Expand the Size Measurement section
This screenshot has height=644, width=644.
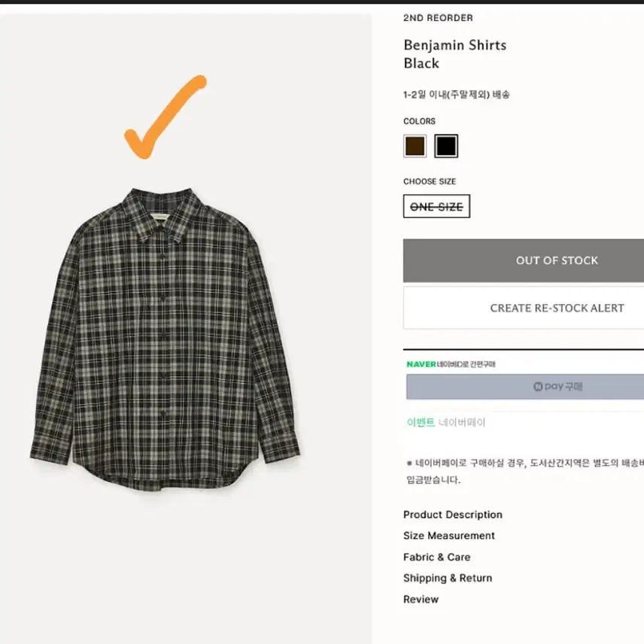point(449,536)
